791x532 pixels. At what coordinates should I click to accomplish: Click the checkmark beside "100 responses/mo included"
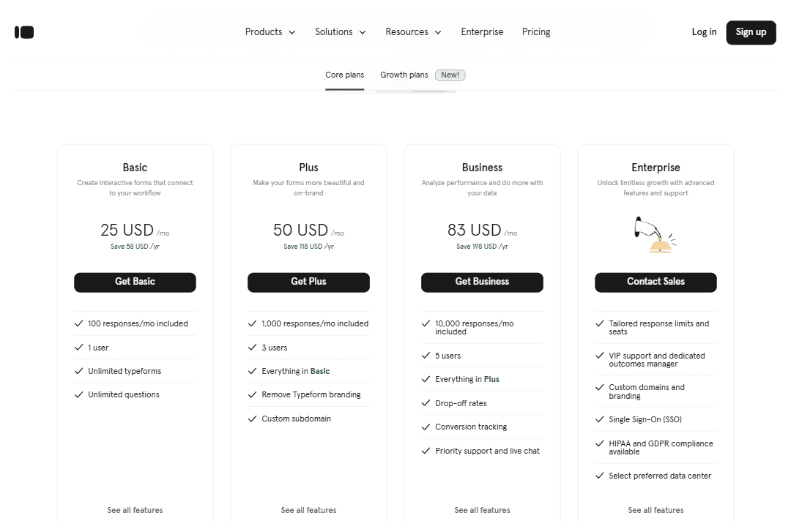(x=78, y=323)
